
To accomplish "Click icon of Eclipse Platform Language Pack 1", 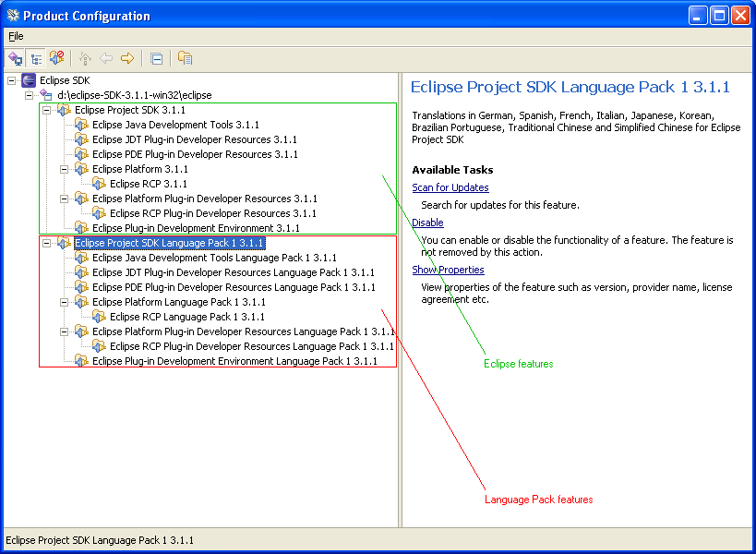I will pos(81,302).
